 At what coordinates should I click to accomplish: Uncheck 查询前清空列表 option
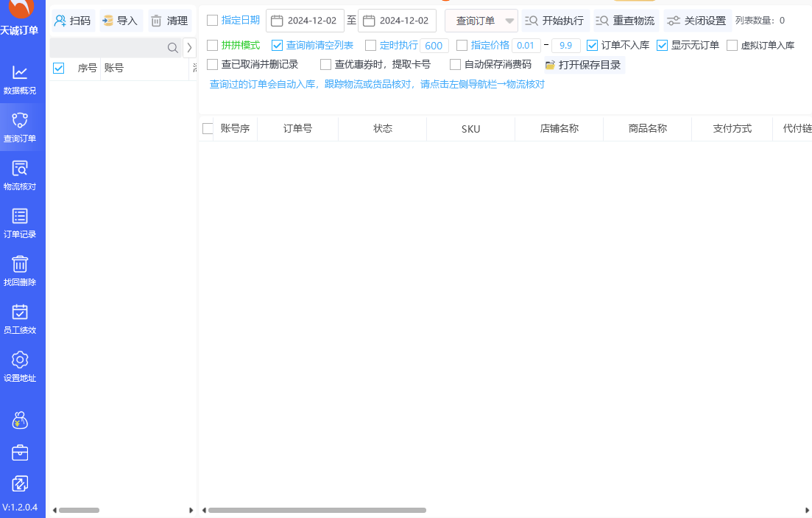point(278,46)
